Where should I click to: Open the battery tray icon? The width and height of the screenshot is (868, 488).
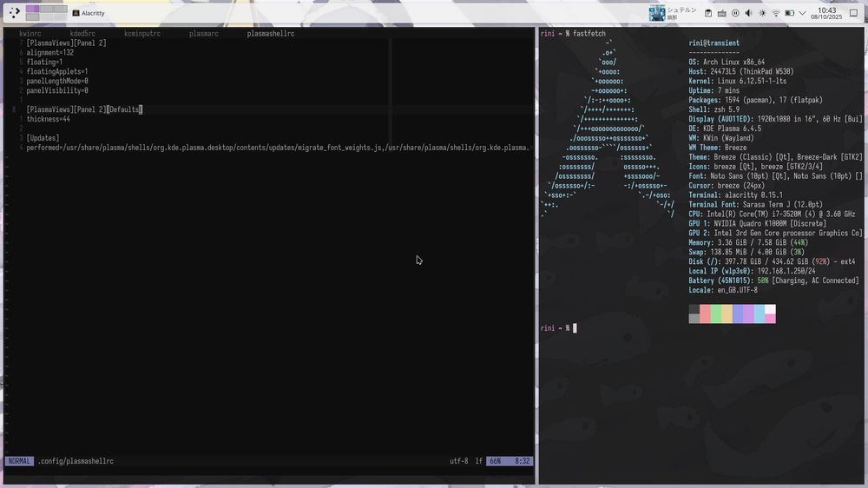pos(789,13)
